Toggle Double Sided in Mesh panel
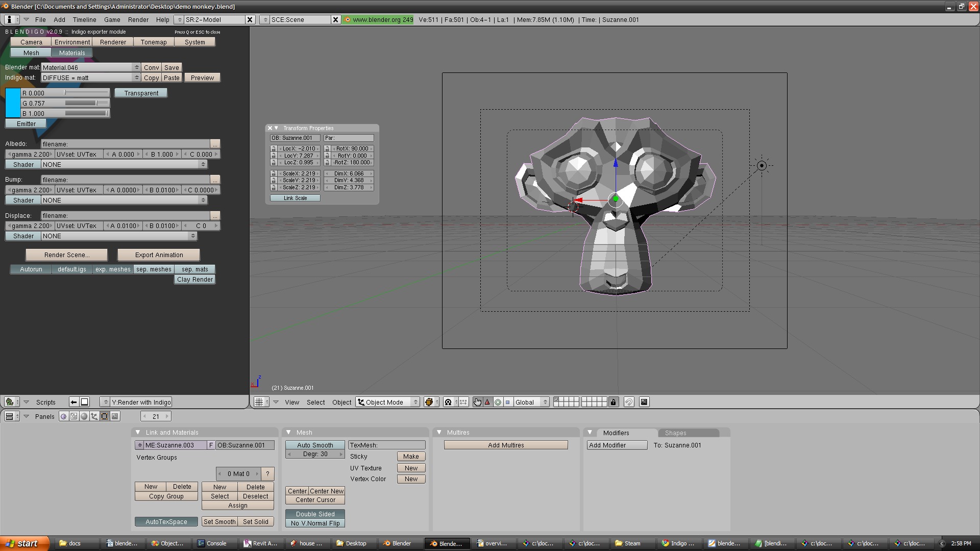This screenshot has width=980, height=551. 315,514
